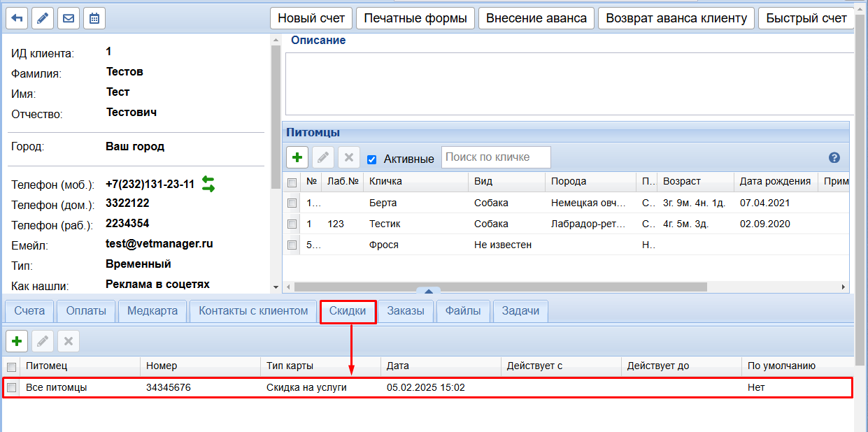Add a new discount with green plus
This screenshot has height=432, width=868.
click(17, 341)
